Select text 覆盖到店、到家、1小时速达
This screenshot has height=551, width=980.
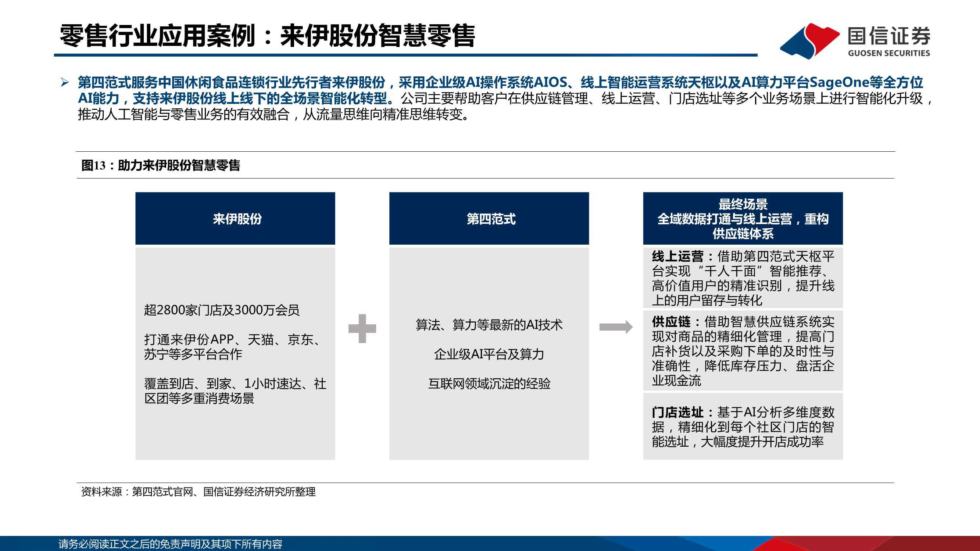point(222,383)
